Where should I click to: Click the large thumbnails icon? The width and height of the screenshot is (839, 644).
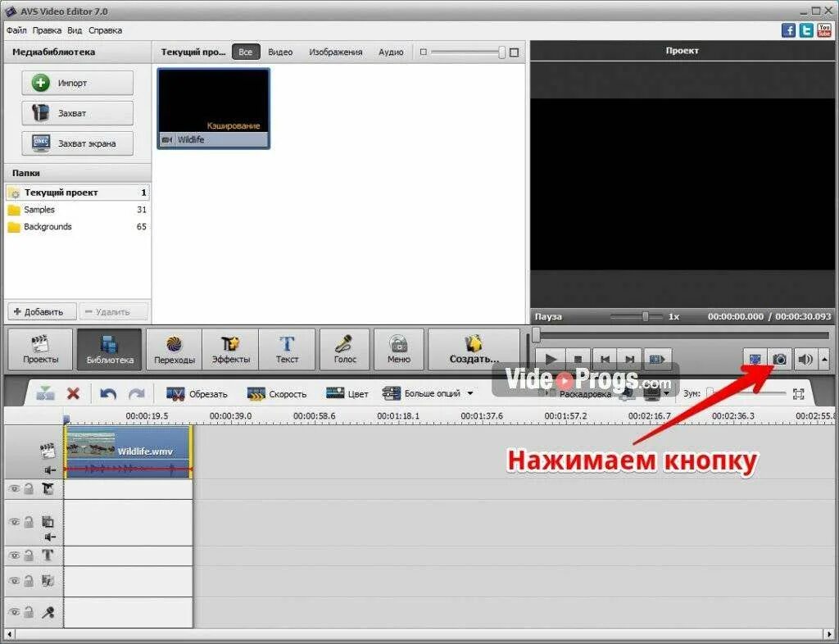coord(515,52)
